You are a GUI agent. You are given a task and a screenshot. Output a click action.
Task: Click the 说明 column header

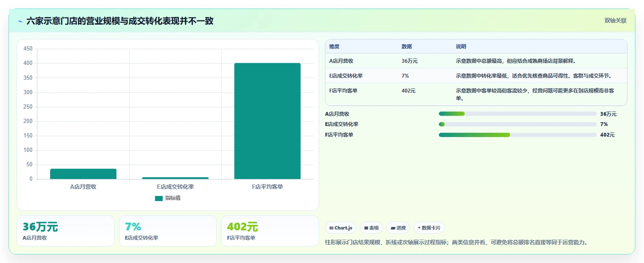[x=461, y=46]
